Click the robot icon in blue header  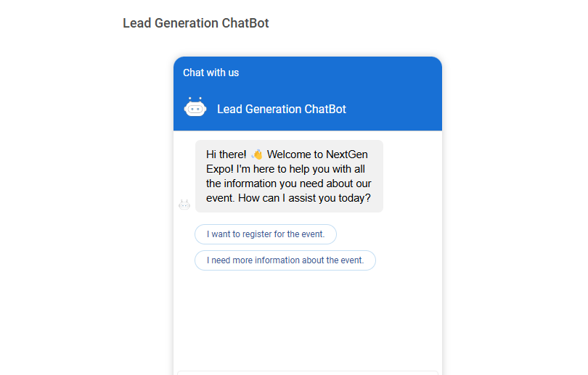[x=195, y=107]
